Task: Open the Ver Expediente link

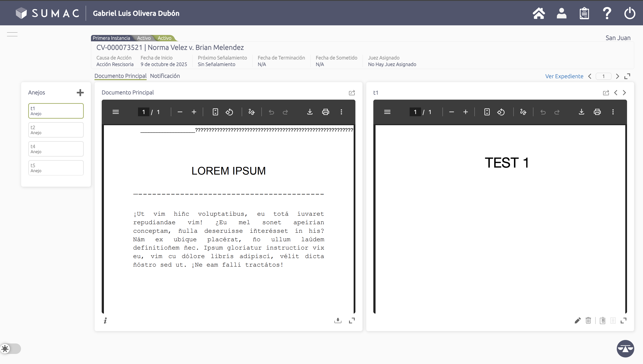Action: 564,76
